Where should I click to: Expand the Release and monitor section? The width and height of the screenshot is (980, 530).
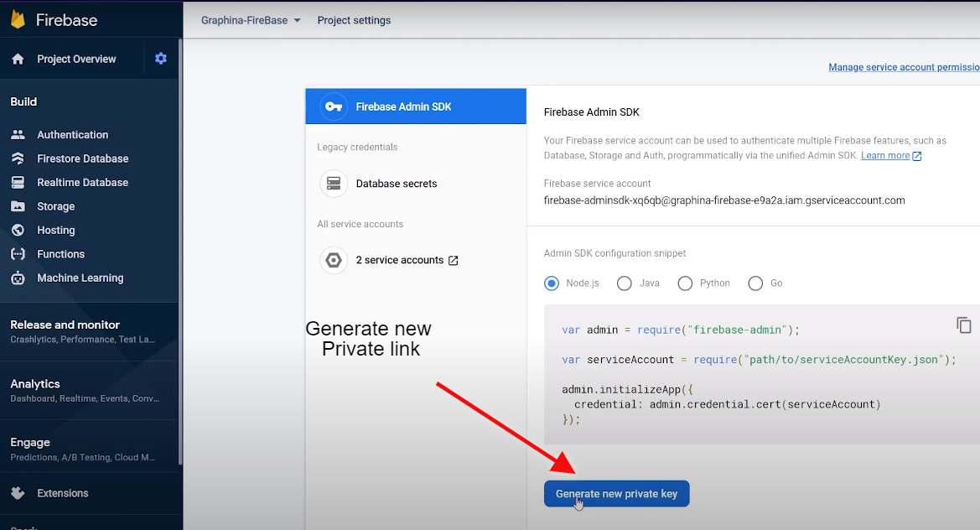(x=89, y=331)
